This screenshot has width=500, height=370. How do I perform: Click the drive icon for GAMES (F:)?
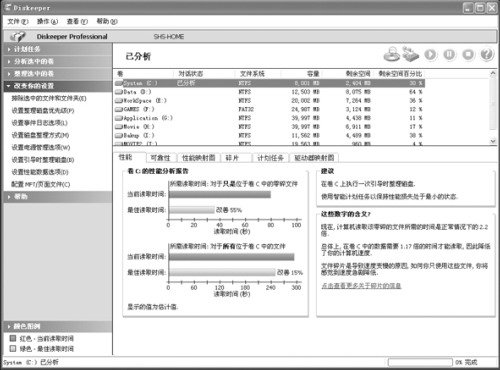pyautogui.click(x=119, y=109)
